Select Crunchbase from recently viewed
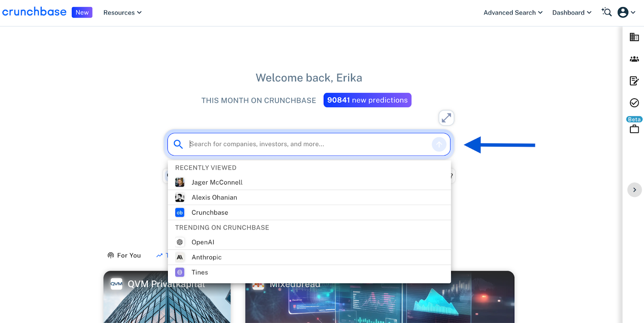 click(x=309, y=213)
